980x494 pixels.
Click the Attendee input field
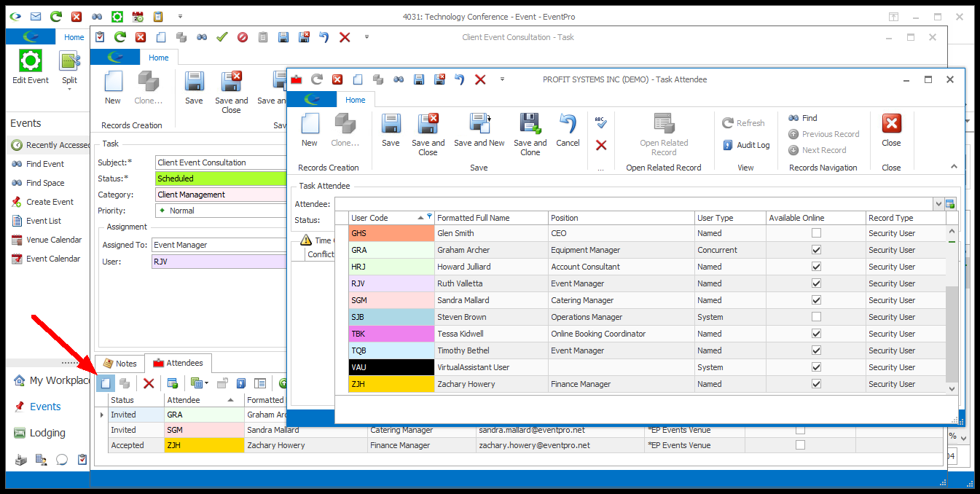coord(633,204)
